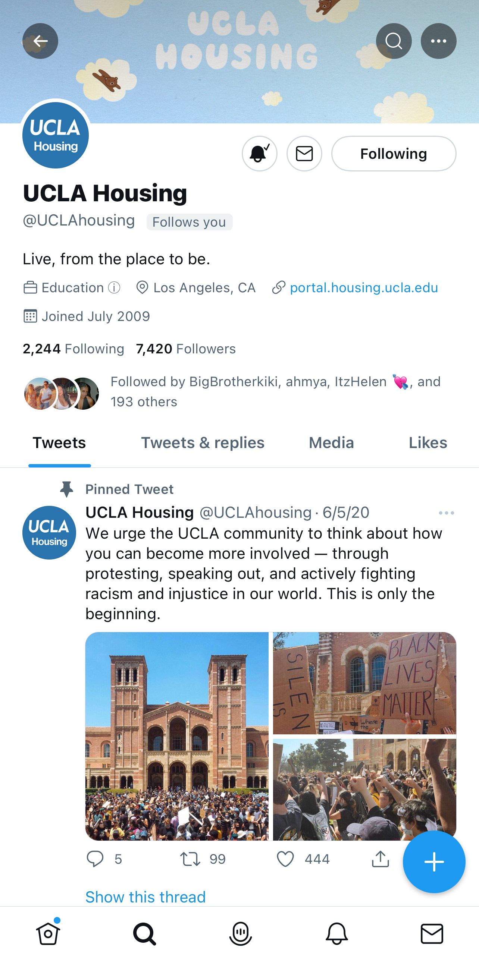Open the Likes tab
479x980 pixels.
(x=428, y=442)
